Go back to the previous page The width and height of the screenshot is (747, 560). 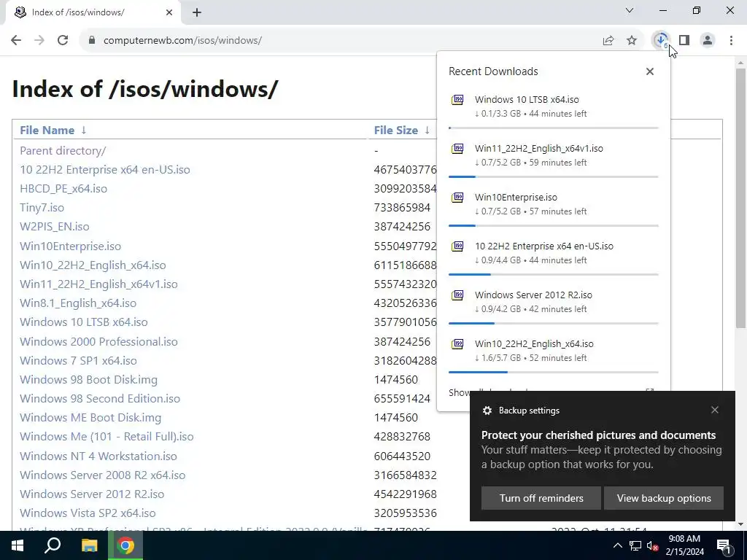[16, 40]
